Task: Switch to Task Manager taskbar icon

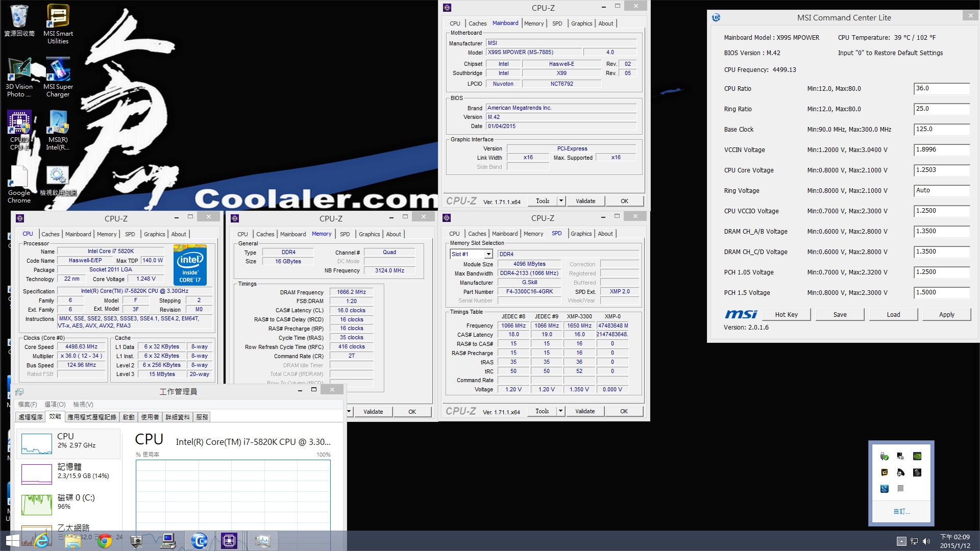Action: [x=262, y=541]
